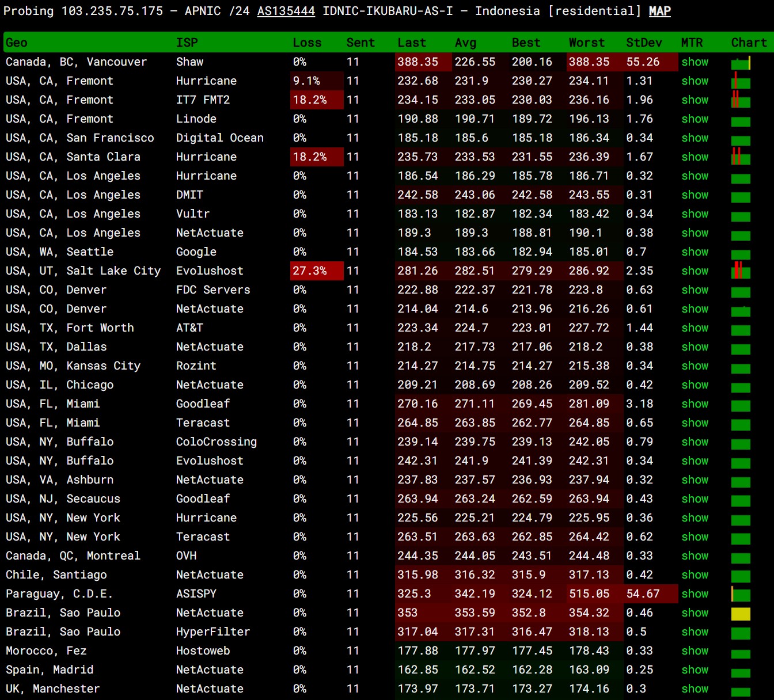Show MTR for Buffalo ColoCrossing row

[695, 442]
